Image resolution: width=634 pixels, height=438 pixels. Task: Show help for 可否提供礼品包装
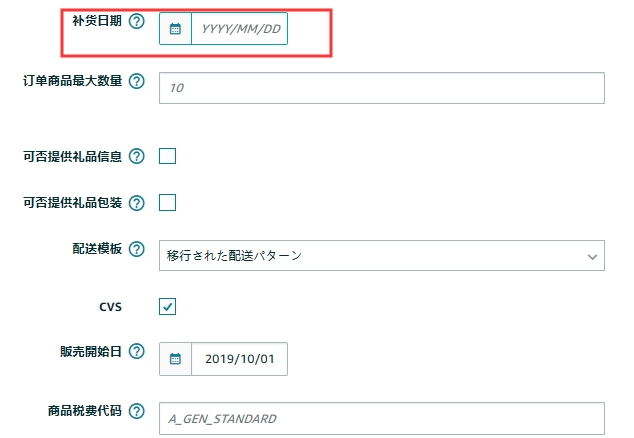137,203
